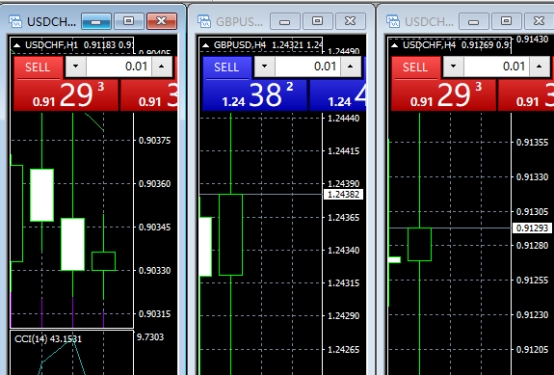Decrease lot volume on USDCHF,H4 chart
Image resolution: width=554 pixels, height=375 pixels.
453,66
